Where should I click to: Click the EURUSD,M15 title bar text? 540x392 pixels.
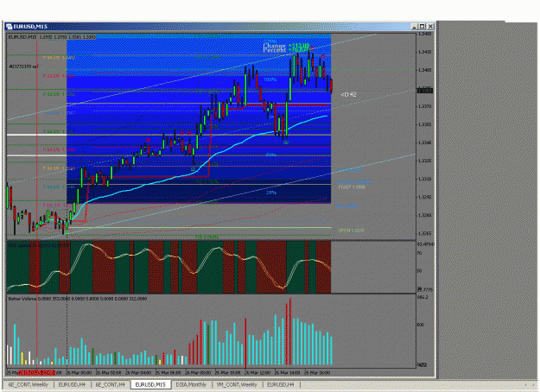click(30, 27)
